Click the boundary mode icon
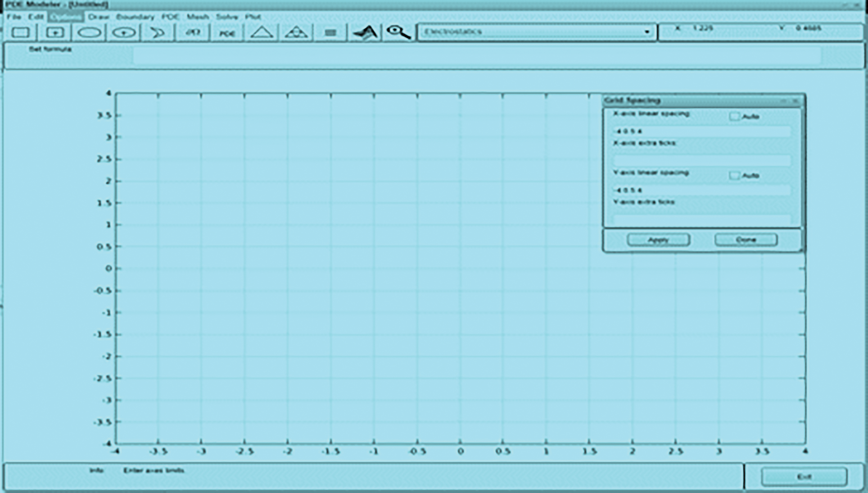 click(x=193, y=32)
